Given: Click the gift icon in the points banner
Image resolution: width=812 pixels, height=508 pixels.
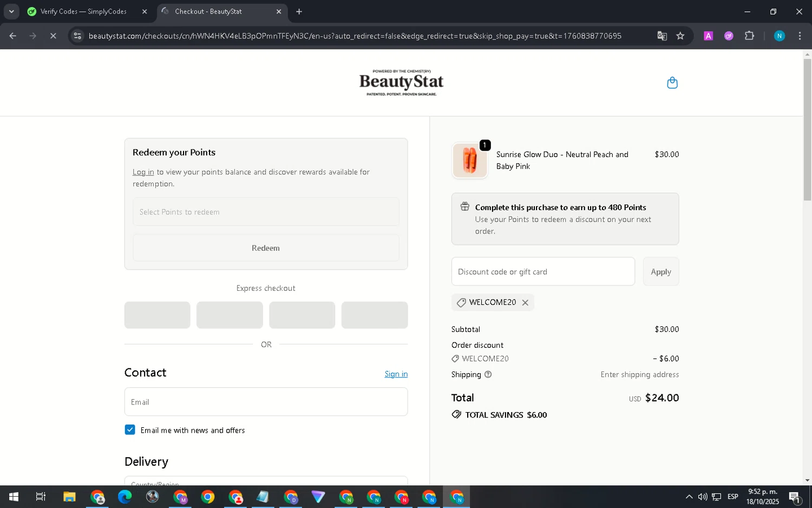Looking at the screenshot, I should 465,207.
